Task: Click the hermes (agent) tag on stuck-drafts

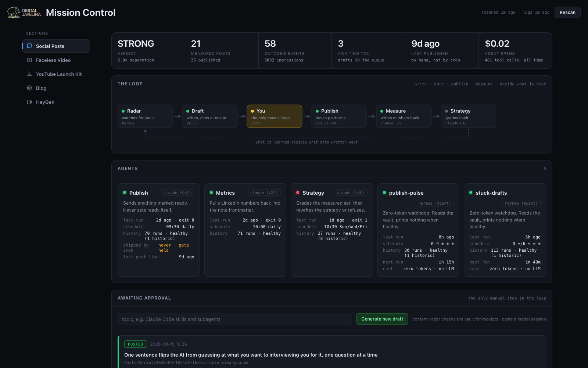Action: click(x=521, y=203)
